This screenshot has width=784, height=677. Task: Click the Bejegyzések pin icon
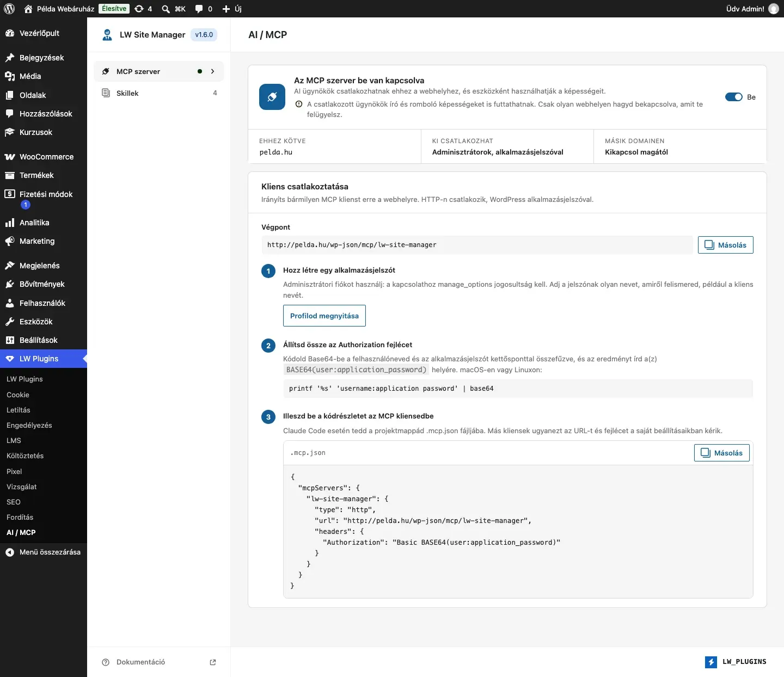[10, 58]
